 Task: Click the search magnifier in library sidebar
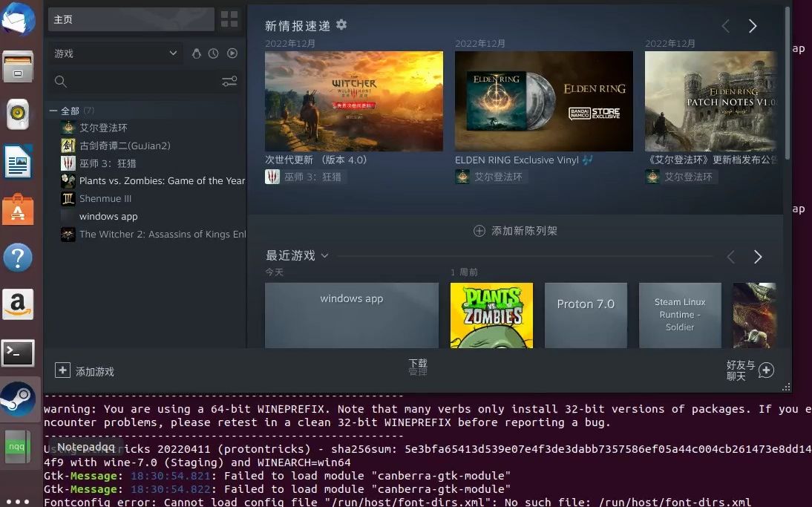(60, 82)
